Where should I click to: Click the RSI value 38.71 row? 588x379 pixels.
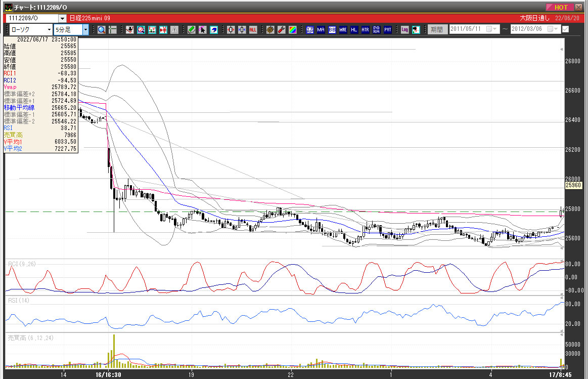pos(40,128)
